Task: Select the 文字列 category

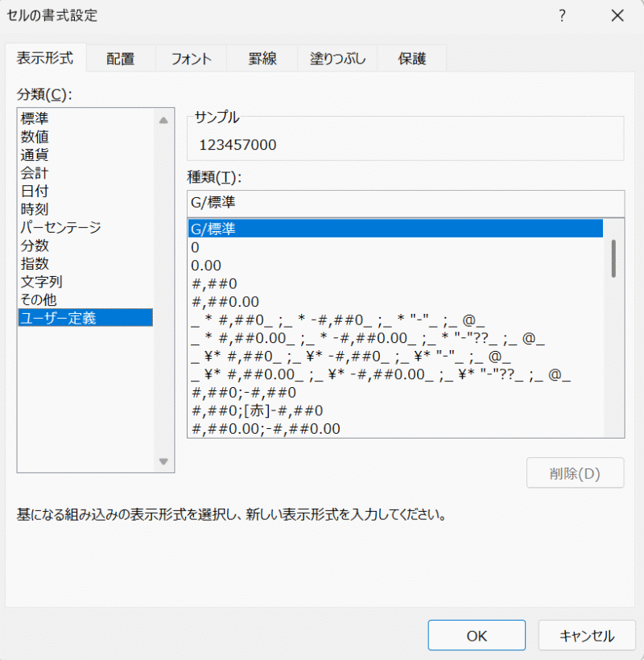Action: coord(85,281)
